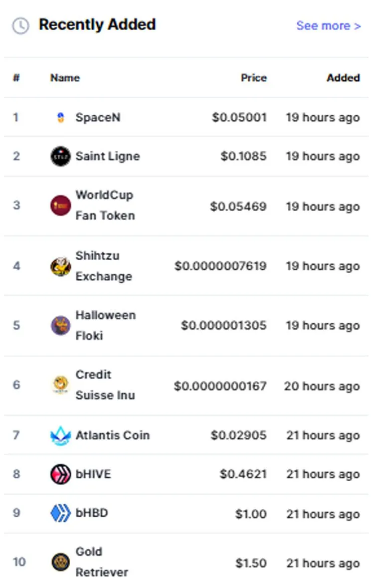Click the Gold Retriever round icon

pos(60,562)
